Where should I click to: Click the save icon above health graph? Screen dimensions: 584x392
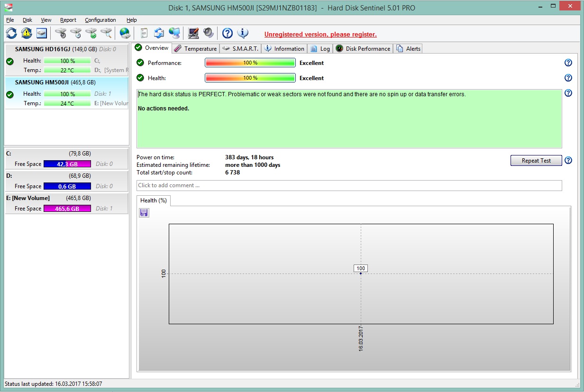click(144, 213)
